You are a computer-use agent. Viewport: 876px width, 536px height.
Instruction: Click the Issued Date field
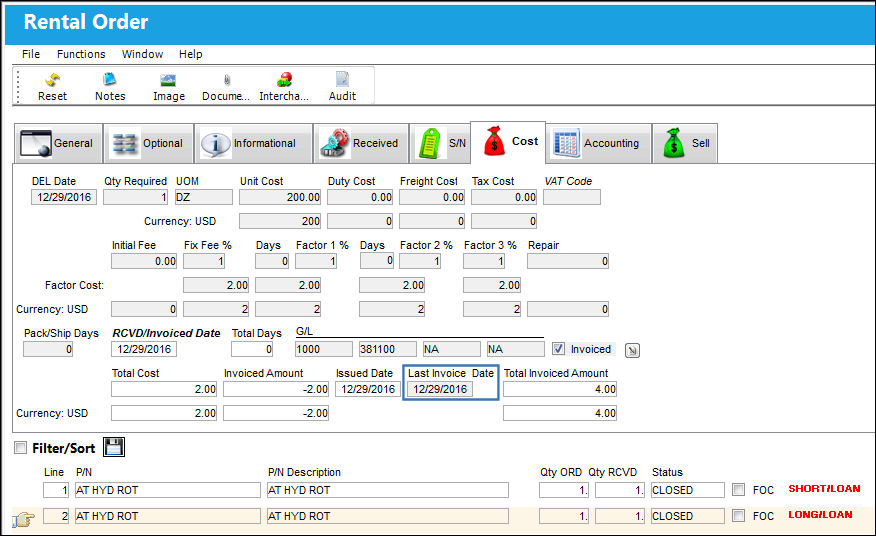click(368, 389)
